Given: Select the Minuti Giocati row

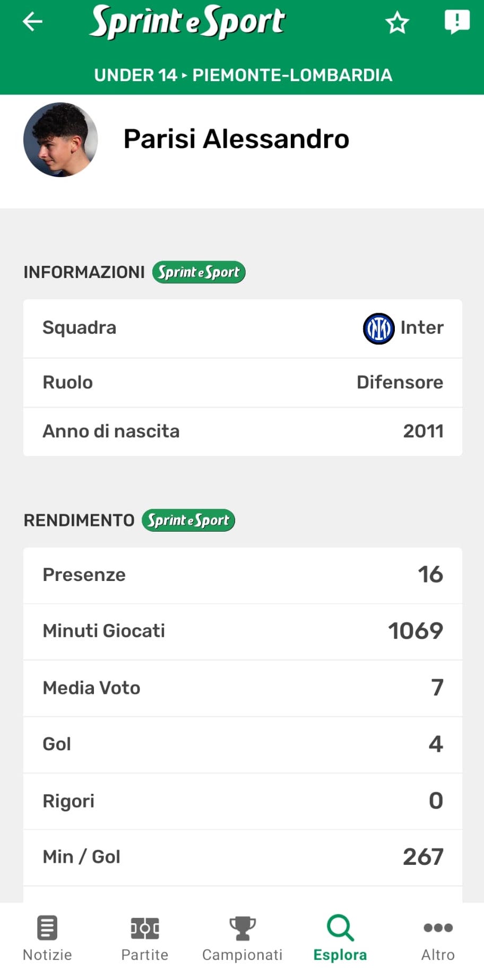Looking at the screenshot, I should click(243, 631).
